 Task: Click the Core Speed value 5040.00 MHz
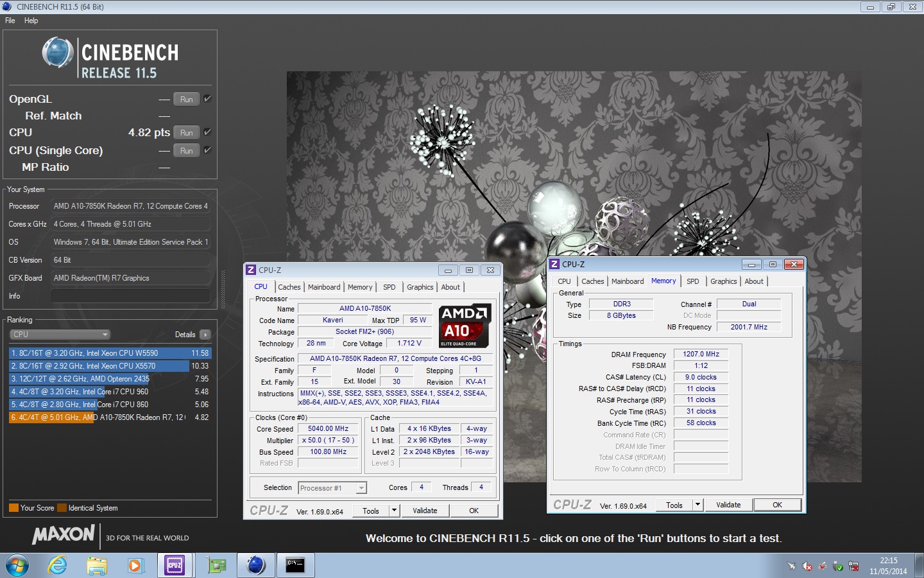[329, 429]
